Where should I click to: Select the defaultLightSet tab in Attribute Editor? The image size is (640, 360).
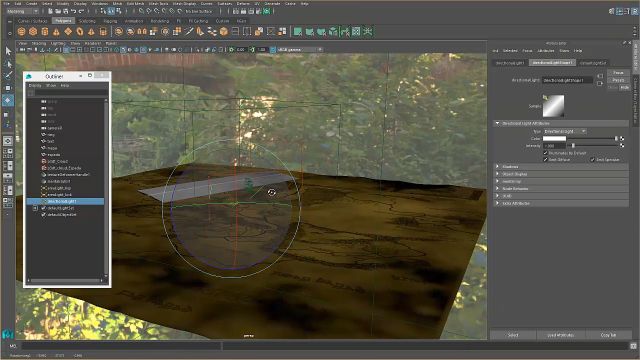[593, 63]
